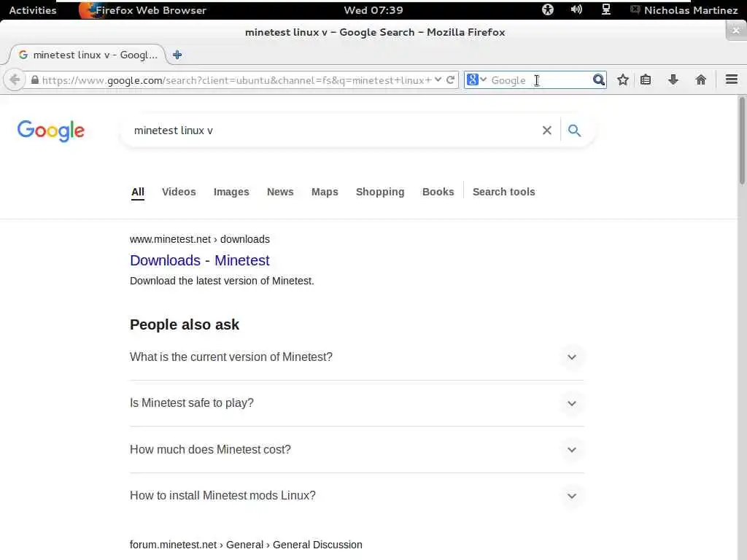Click the toolbar search magnifier button
Viewport: 747px width, 560px height.
click(x=598, y=79)
